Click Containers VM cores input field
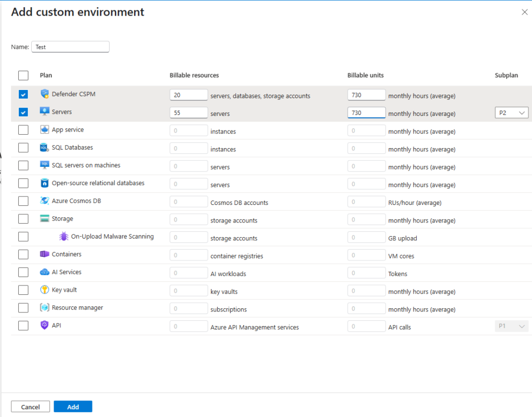The width and height of the screenshot is (532, 417). point(366,255)
